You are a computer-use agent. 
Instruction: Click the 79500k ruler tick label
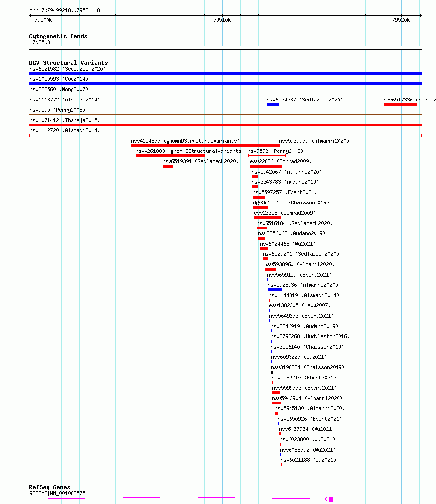[43, 20]
